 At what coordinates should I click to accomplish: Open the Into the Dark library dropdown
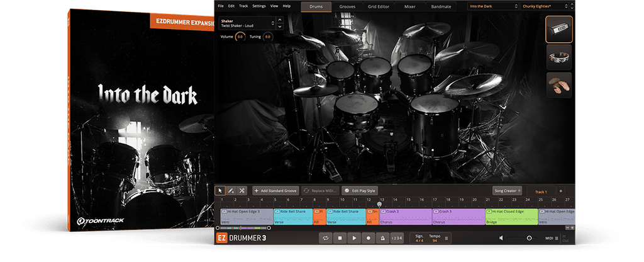[493, 6]
